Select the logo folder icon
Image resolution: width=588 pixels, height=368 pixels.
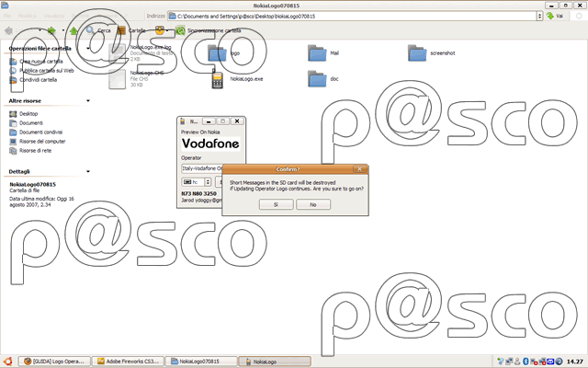218,53
